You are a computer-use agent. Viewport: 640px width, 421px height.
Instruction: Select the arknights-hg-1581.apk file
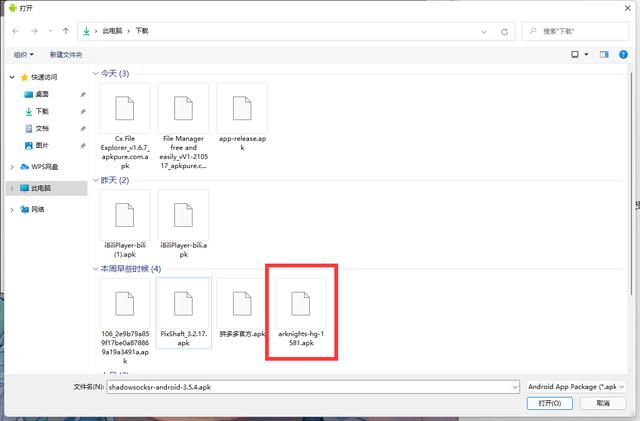pos(301,312)
